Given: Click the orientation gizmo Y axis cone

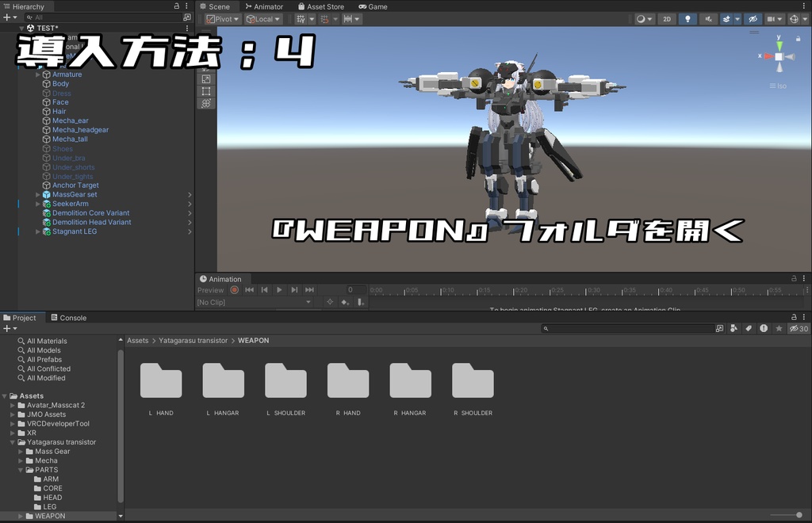Looking at the screenshot, I should point(779,45).
